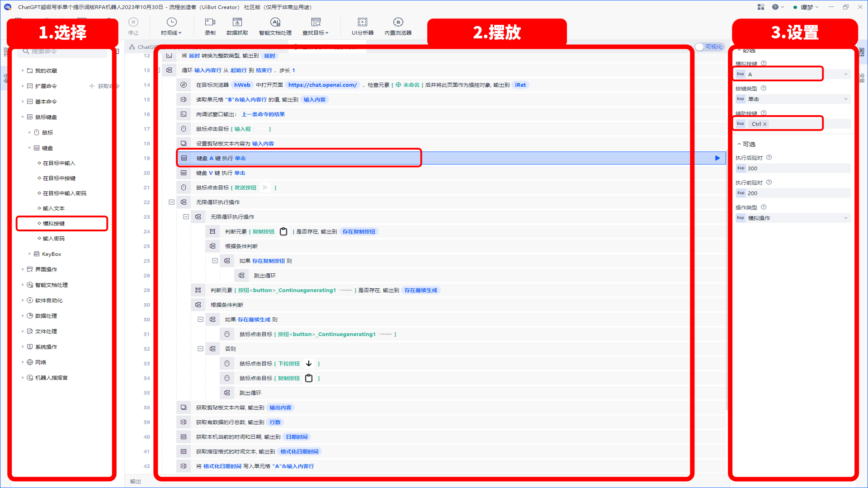Image resolution: width=868 pixels, height=488 pixels.
Task: Select 输入文本 in the command tree
Action: tap(54, 208)
